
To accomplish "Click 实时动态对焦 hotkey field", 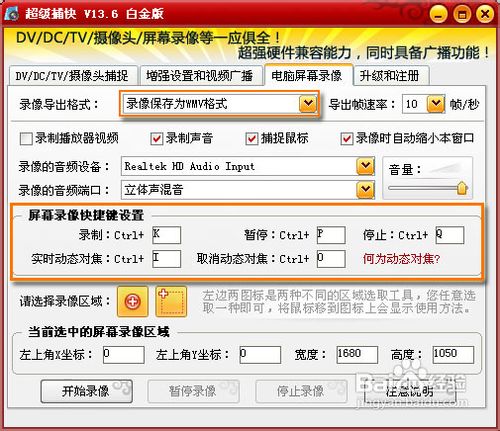I will (x=166, y=259).
